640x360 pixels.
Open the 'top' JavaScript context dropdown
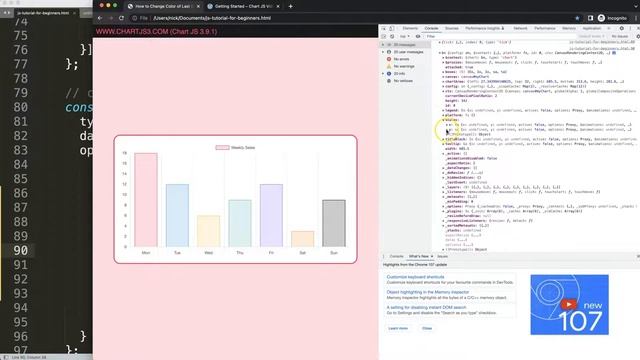404,36
